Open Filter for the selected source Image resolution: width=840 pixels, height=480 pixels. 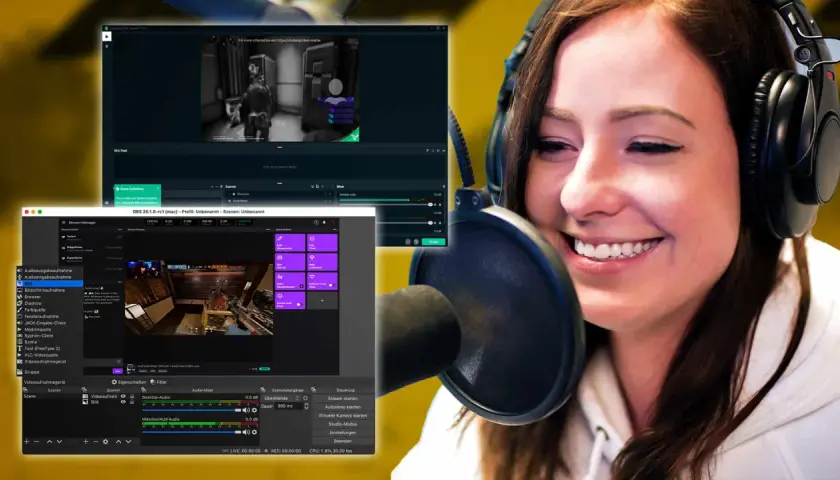pyautogui.click(x=159, y=382)
